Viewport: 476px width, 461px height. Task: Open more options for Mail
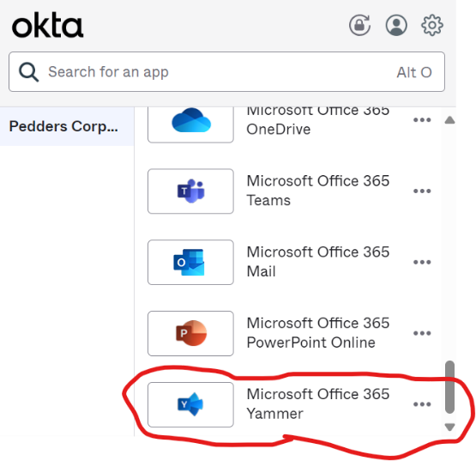422,262
